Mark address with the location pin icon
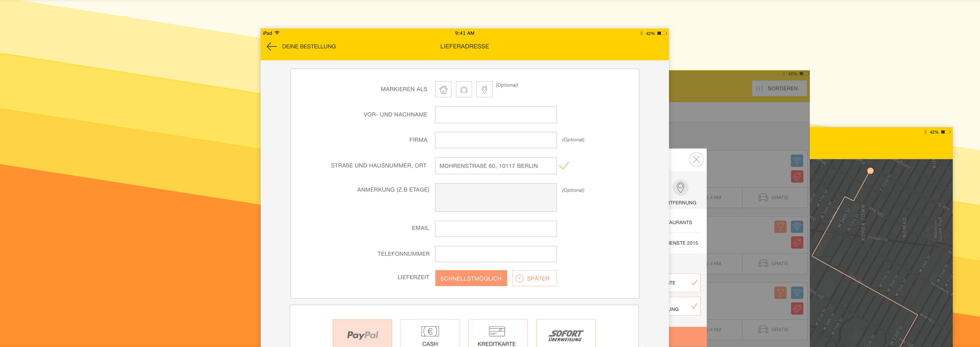 click(x=484, y=89)
